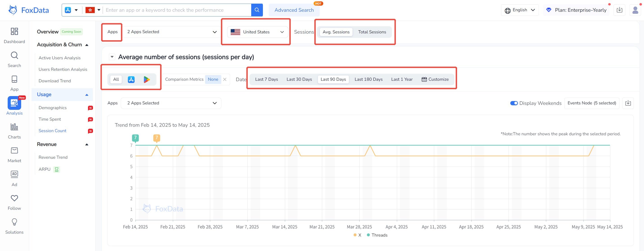Select Last 1 Year range
Image resolution: width=644 pixels, height=251 pixels.
(x=402, y=79)
